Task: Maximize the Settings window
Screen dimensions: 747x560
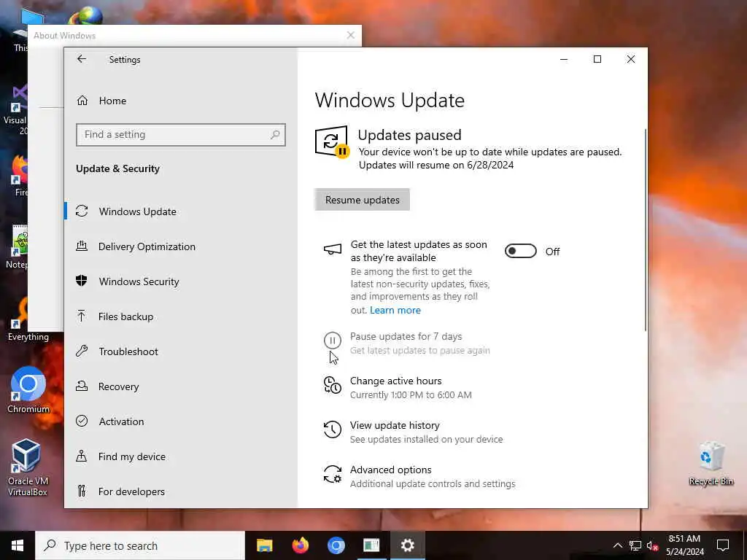Action: [597, 59]
